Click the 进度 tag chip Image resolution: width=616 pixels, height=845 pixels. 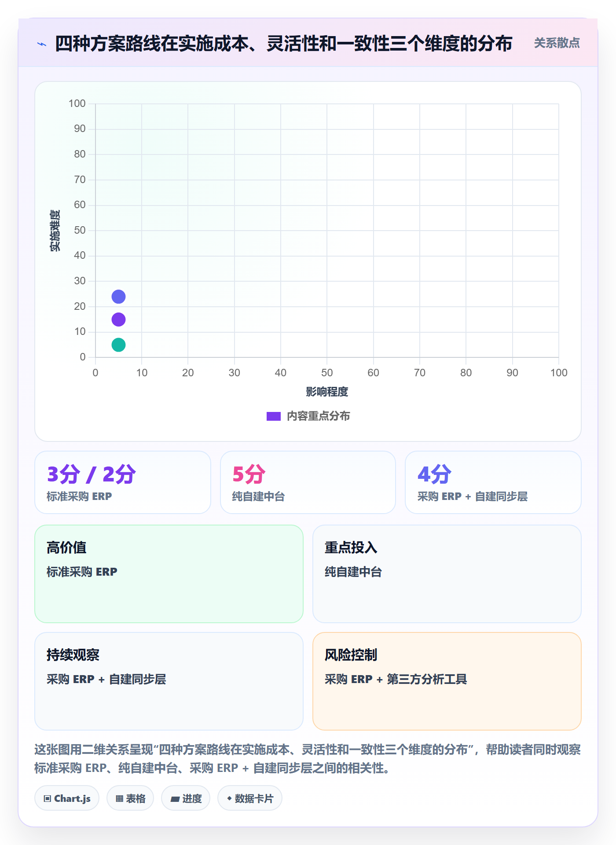point(186,798)
